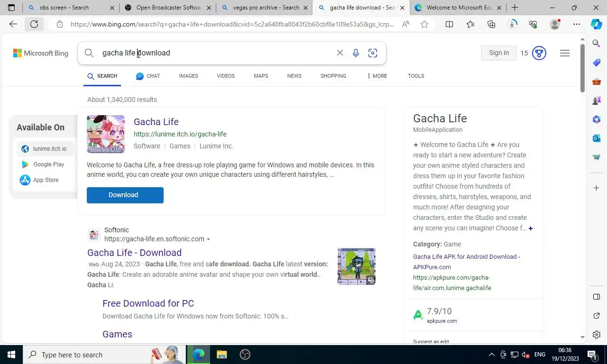Open Read aloud icon in address bar
The image size is (607, 364).
pyautogui.click(x=405, y=24)
